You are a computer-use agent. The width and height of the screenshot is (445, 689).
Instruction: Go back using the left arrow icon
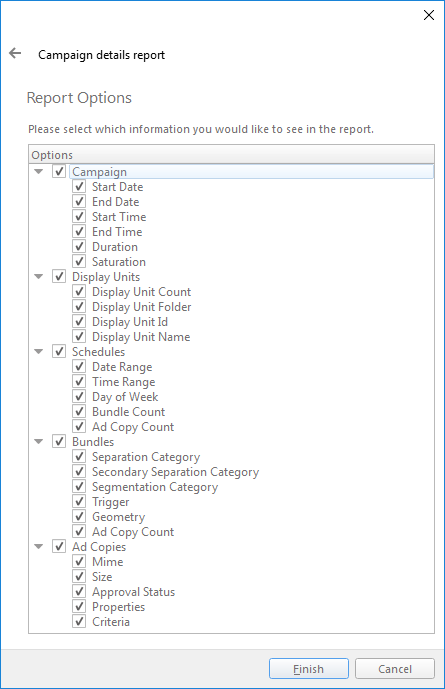point(15,54)
